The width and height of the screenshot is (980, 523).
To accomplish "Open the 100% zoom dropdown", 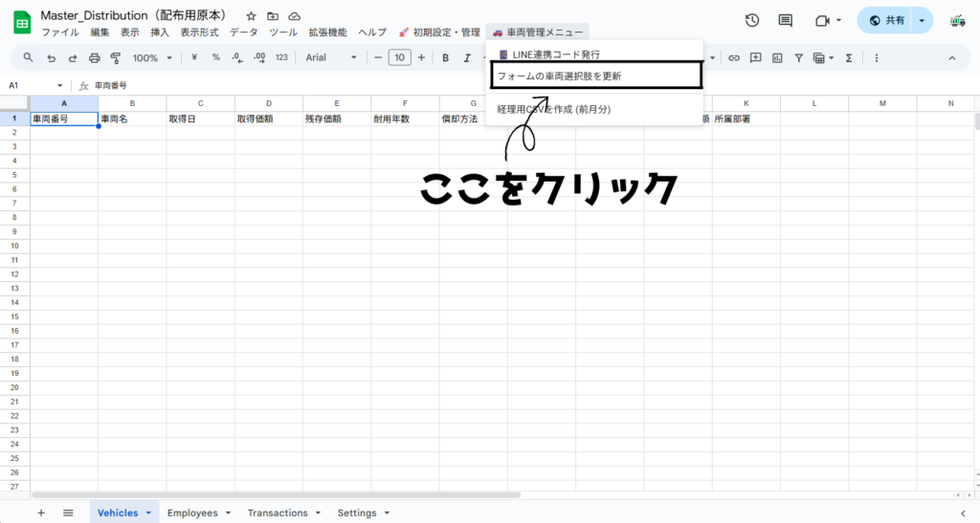I will pyautogui.click(x=152, y=57).
